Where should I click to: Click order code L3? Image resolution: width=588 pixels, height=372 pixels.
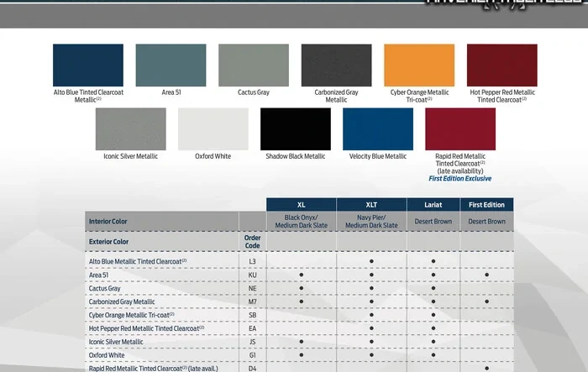click(252, 261)
